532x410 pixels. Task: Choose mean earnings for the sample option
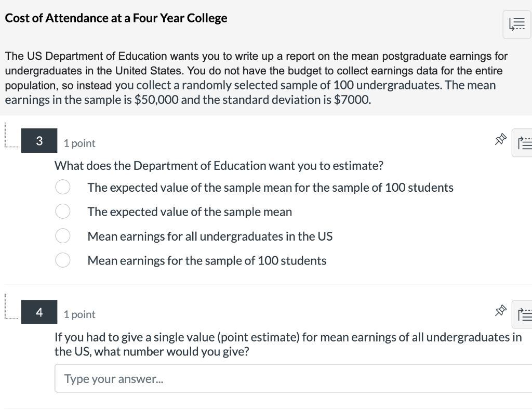click(62, 260)
